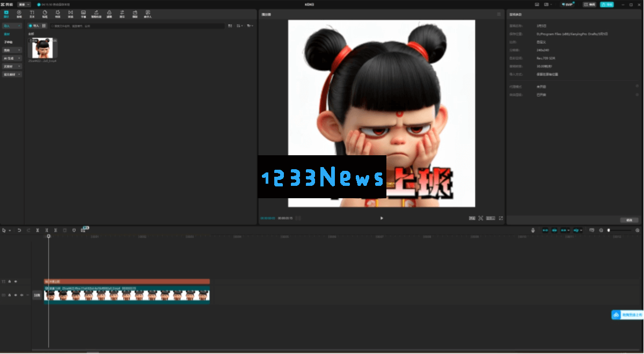Viewport: 644px width, 354px height.
Task: Click the 导出 export button
Action: 607,4
